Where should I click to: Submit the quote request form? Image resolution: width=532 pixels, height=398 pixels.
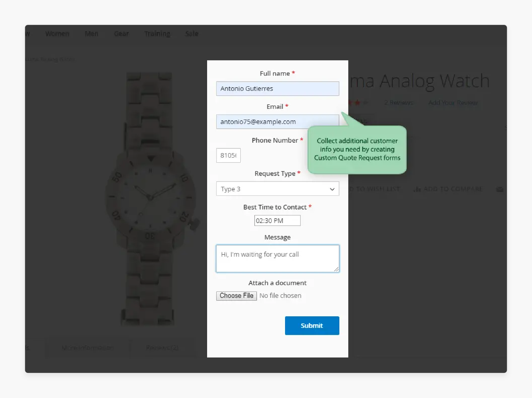click(x=312, y=325)
